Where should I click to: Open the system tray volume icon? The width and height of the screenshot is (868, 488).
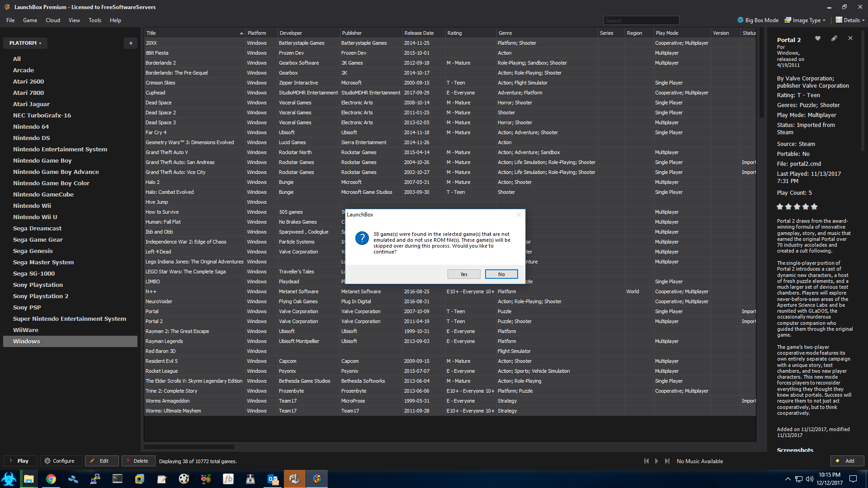point(809,479)
